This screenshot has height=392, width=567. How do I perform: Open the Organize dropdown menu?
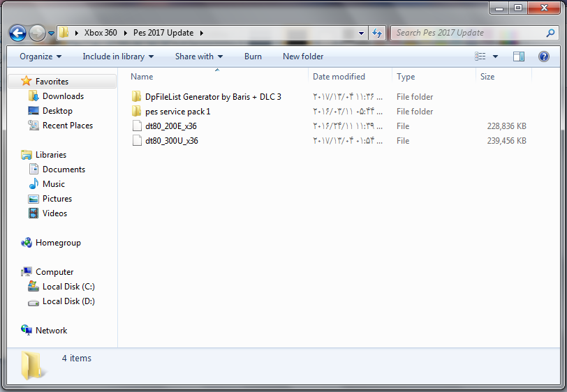click(x=40, y=56)
